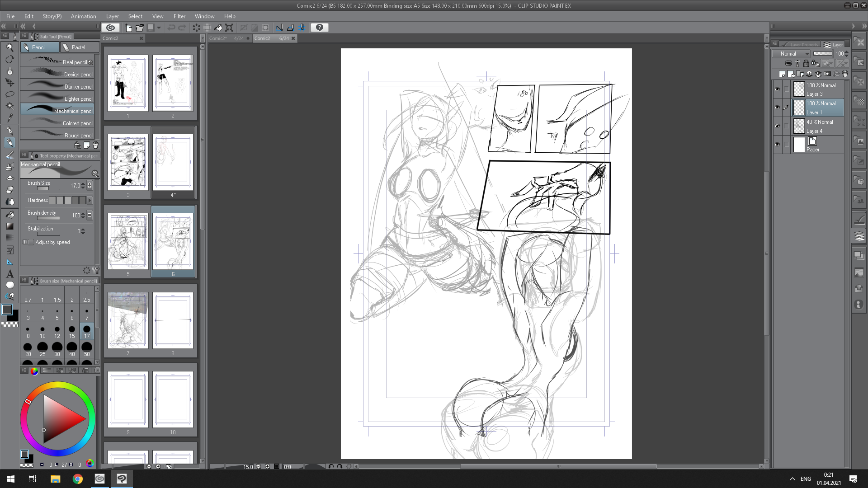
Task: Select the Text tool in toolbox
Action: pos(9,274)
